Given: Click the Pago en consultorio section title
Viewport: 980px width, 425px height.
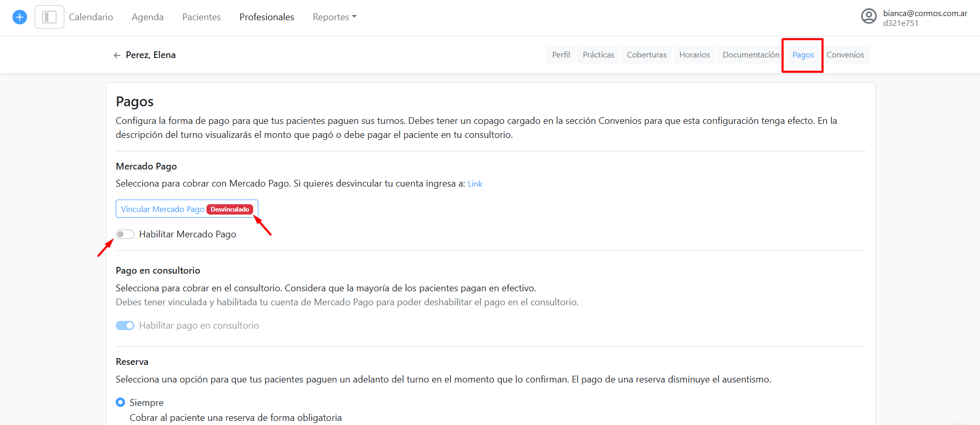Looking at the screenshot, I should (x=158, y=271).
